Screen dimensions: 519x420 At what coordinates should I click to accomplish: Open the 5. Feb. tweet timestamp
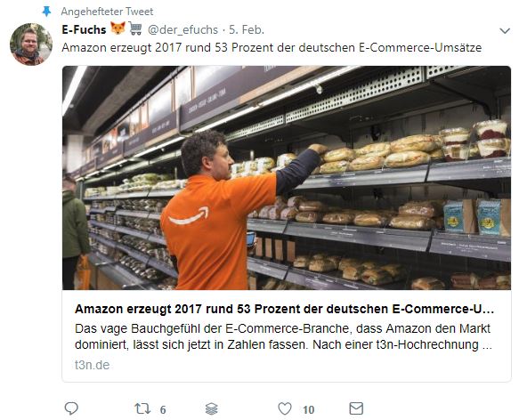click(247, 29)
